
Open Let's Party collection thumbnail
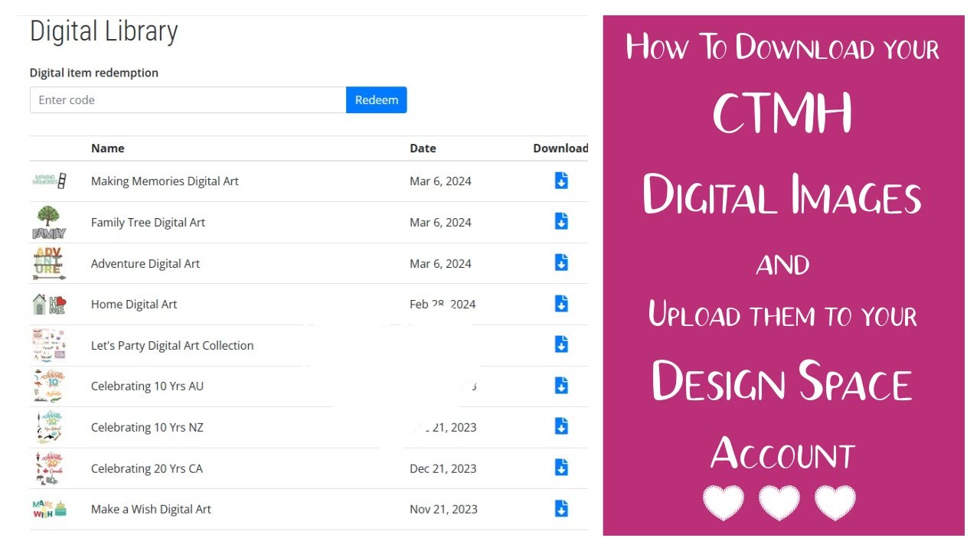[x=49, y=345]
